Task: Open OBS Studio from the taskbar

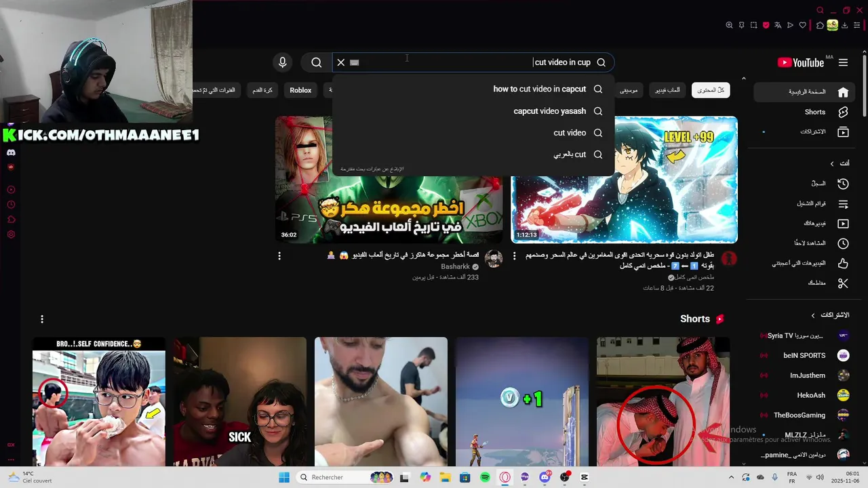Action: click(564, 477)
